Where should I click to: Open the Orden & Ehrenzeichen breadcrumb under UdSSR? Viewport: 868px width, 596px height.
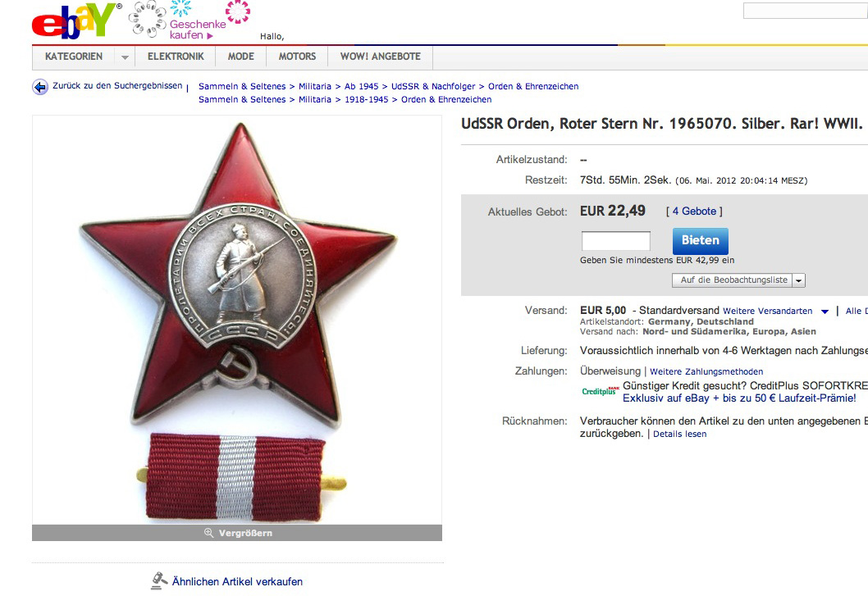[x=533, y=86]
